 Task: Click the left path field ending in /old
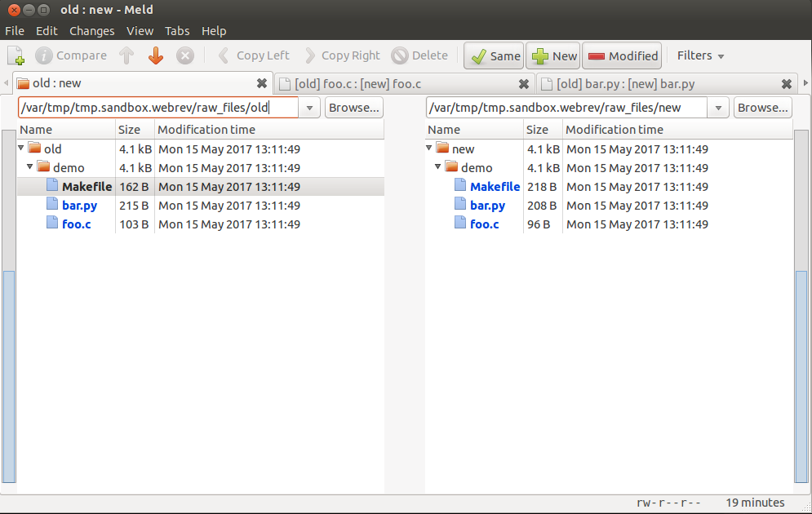point(158,108)
